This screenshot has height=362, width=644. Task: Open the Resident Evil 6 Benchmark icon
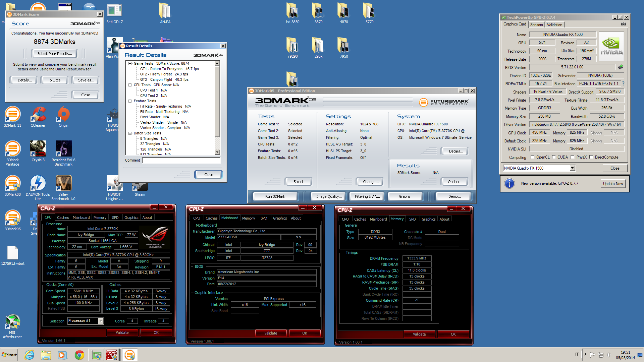click(x=63, y=153)
